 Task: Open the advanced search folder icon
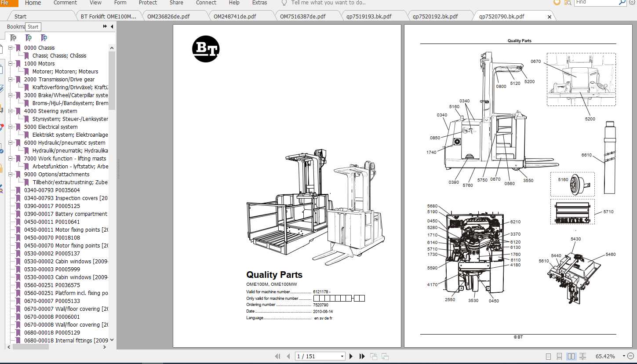[568, 3]
